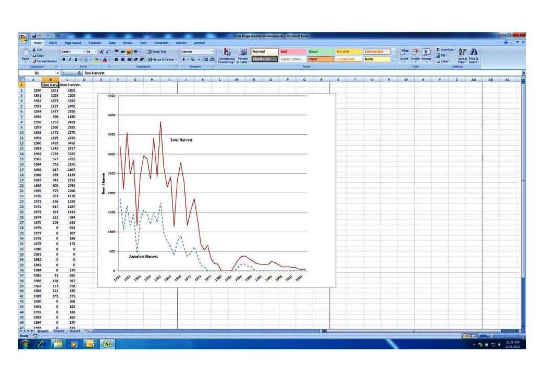
Task: Toggle Bold formatting
Action: pyautogui.click(x=64, y=59)
